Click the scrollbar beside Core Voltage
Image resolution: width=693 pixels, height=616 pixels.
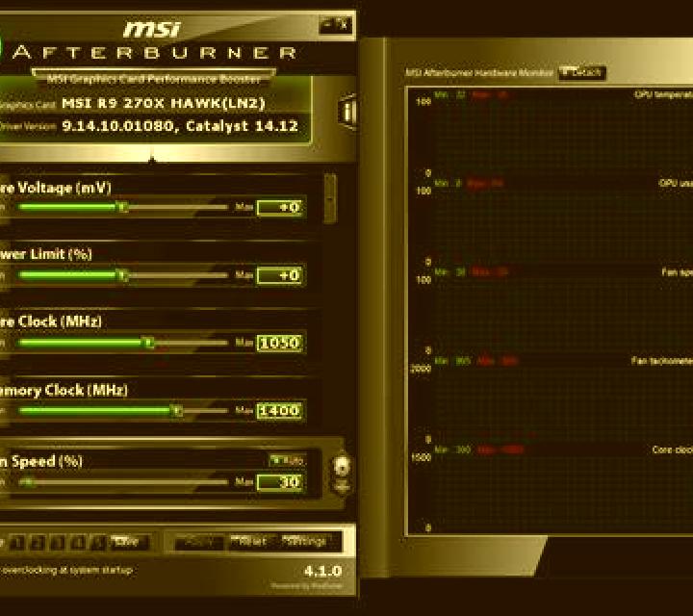coord(330,198)
